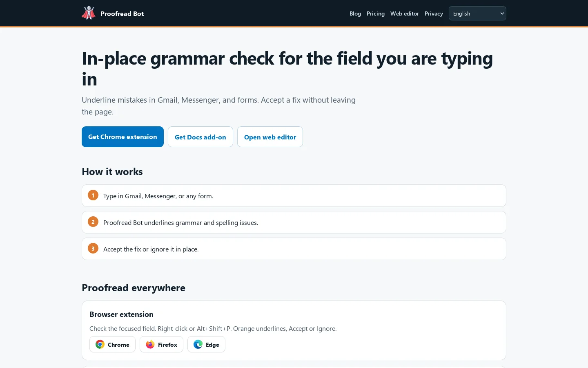Select the Edge extension button label

coord(212,345)
